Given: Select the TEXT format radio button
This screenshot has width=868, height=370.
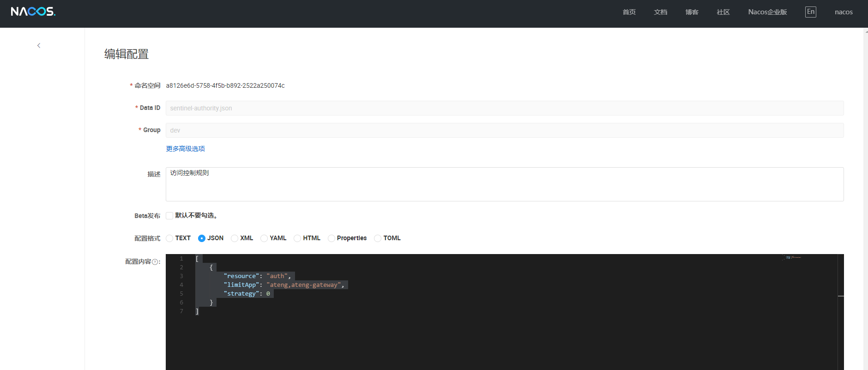Looking at the screenshot, I should click(169, 238).
